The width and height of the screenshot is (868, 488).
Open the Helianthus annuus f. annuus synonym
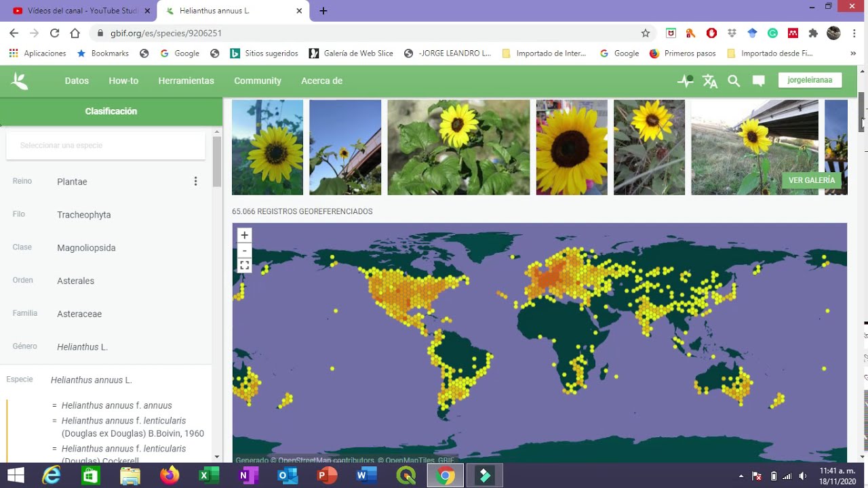click(117, 406)
